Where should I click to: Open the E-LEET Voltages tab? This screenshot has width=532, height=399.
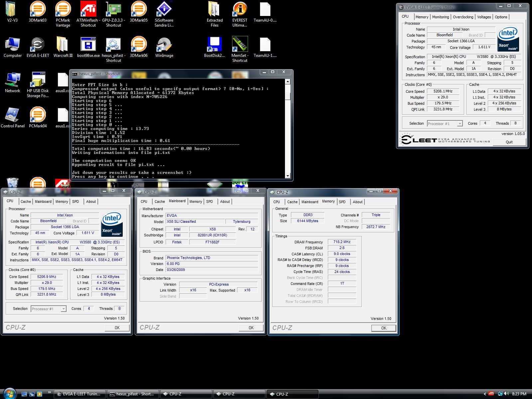(x=484, y=17)
